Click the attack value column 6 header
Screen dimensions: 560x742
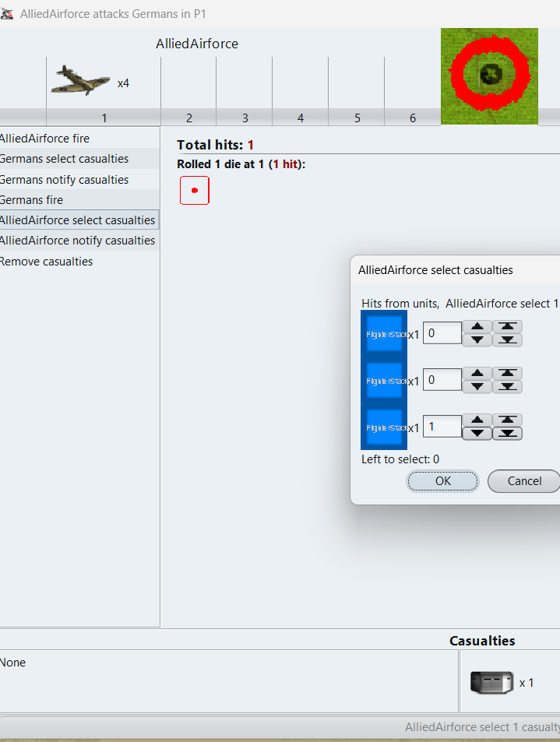click(413, 118)
